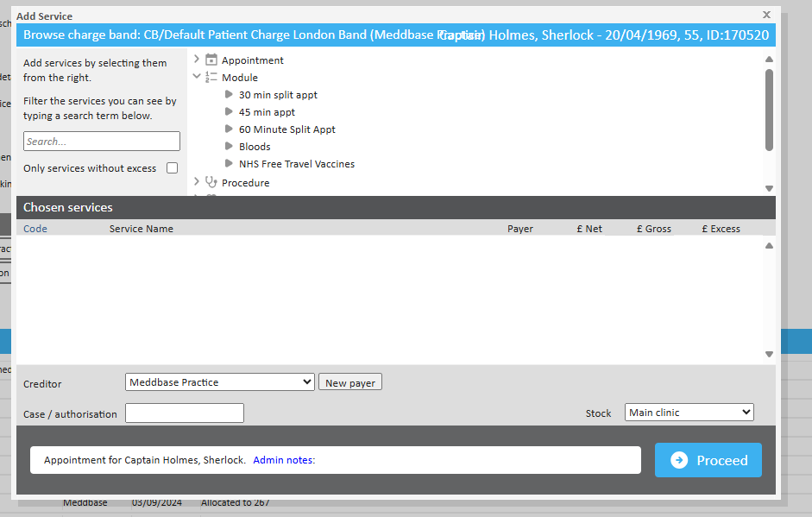Click the service Search field
This screenshot has height=517, width=812.
(x=102, y=142)
